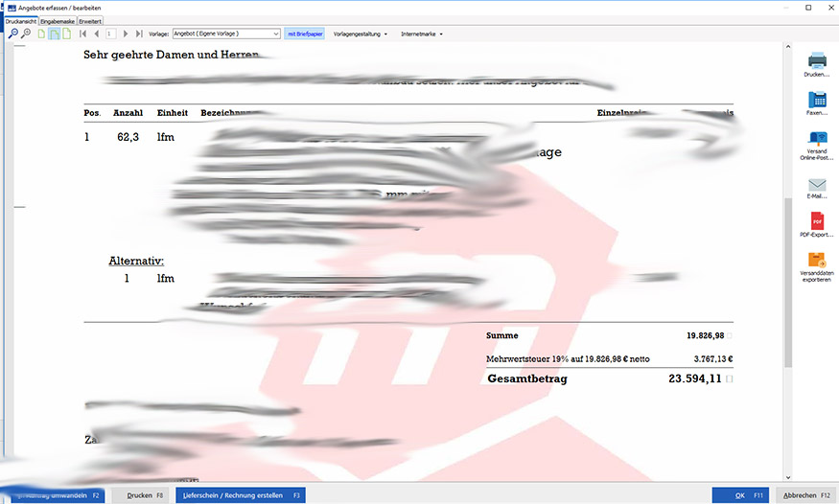The height and width of the screenshot is (504, 839).
Task: Click the zoom in magnifier icon
Action: click(25, 34)
